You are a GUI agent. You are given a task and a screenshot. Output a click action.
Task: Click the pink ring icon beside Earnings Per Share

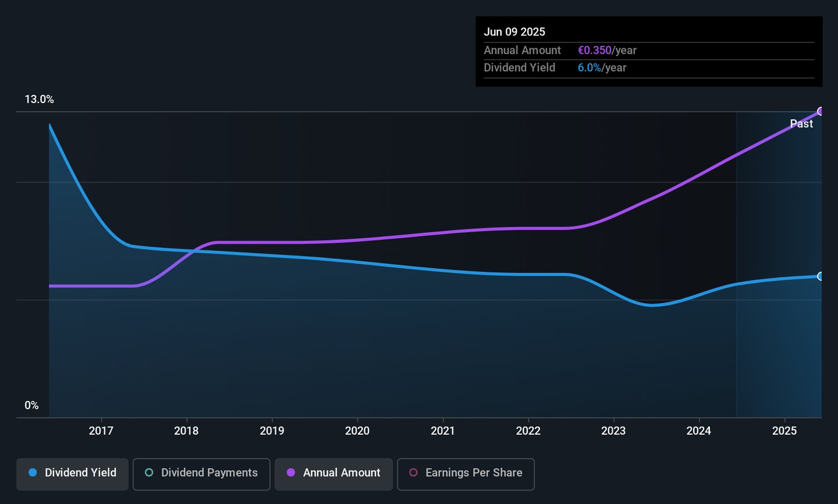point(413,473)
